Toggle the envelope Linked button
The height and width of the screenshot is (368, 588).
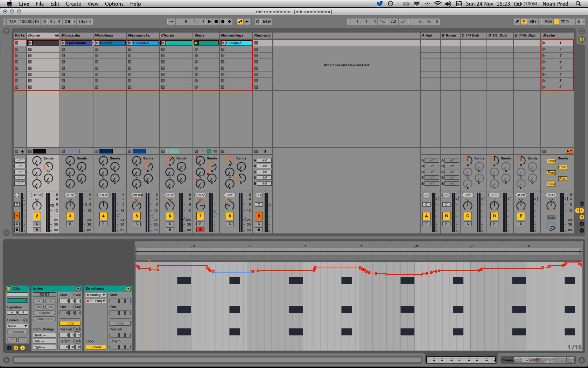(x=96, y=347)
